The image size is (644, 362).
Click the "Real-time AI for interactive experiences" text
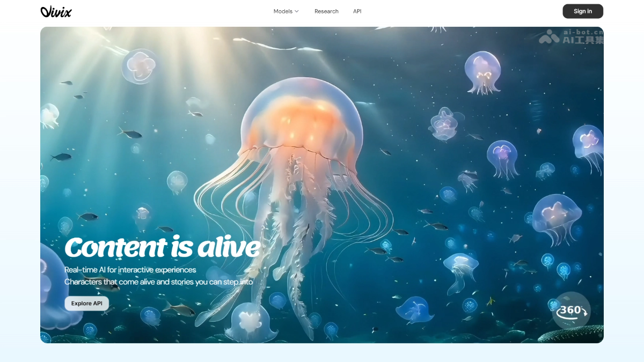(x=130, y=270)
